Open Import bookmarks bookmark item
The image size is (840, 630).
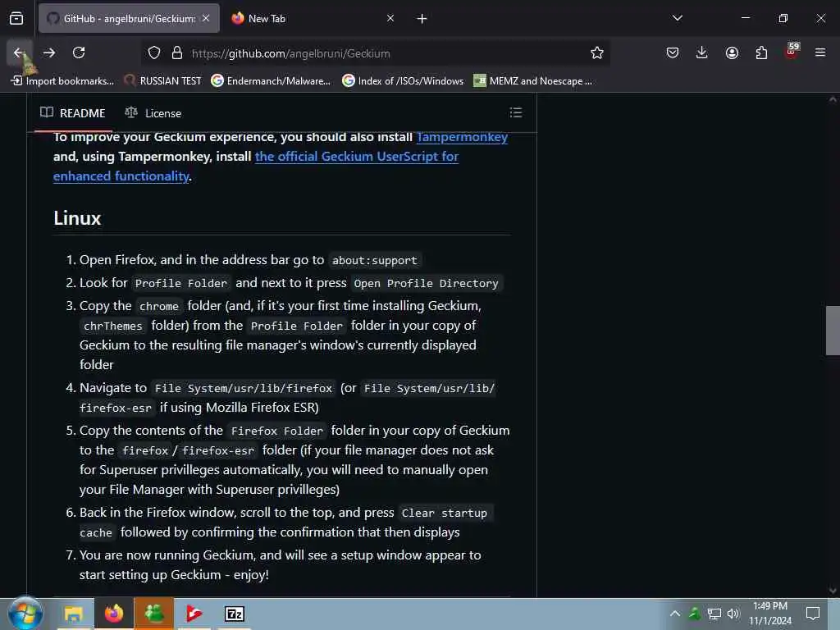click(63, 81)
